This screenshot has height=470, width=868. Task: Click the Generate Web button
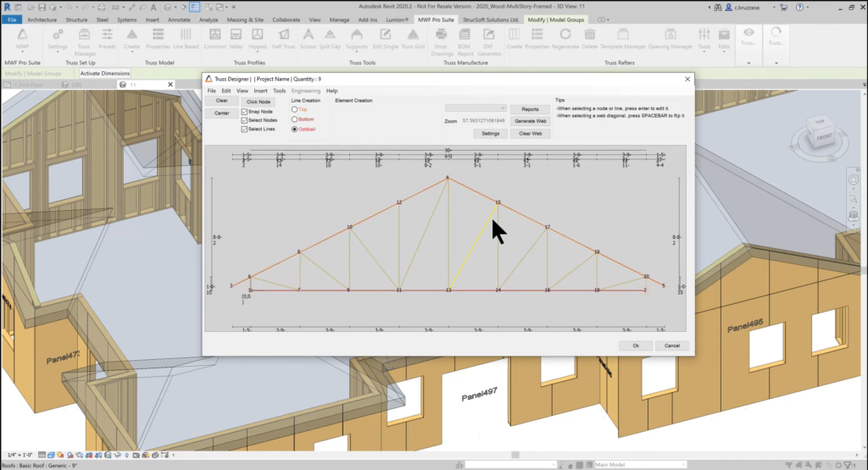[531, 121]
